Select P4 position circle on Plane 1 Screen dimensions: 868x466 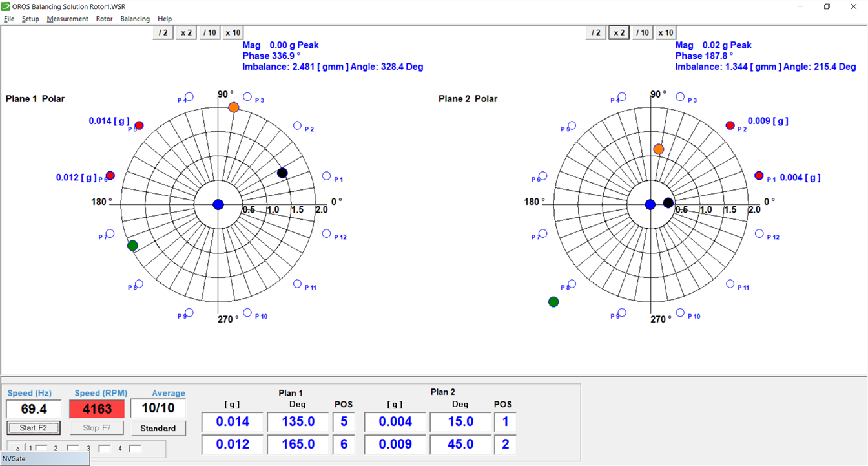(x=189, y=97)
